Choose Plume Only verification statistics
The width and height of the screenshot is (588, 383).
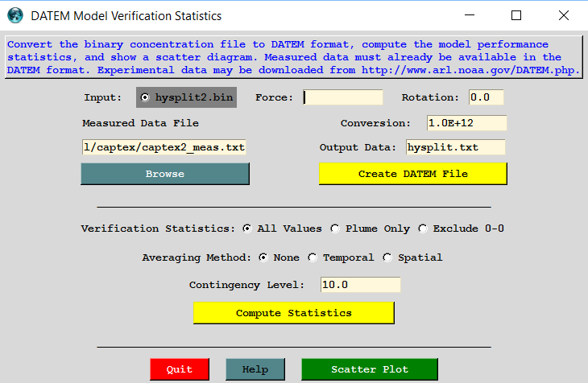coord(336,229)
